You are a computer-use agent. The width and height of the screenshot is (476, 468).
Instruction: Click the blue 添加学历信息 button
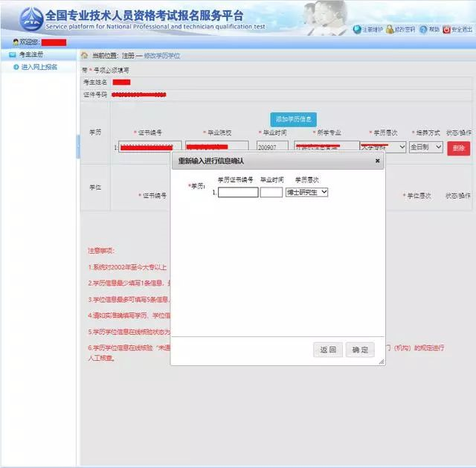click(294, 119)
